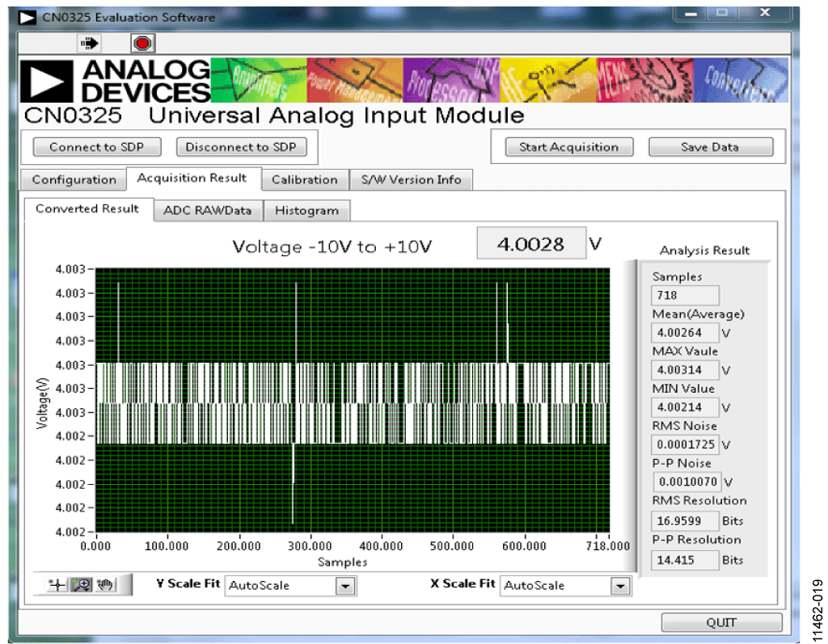The image size is (828, 644).
Task: Click the Samples field showing 718
Action: click(x=685, y=295)
